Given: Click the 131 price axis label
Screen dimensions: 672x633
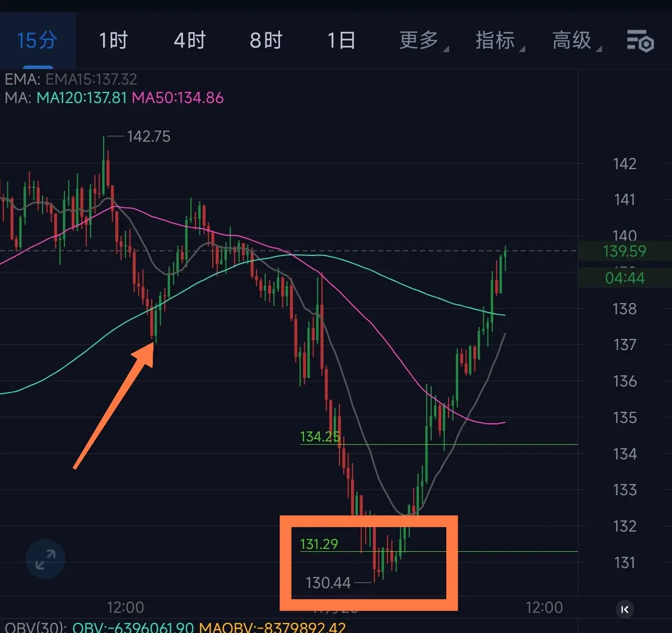Looking at the screenshot, I should tap(624, 562).
